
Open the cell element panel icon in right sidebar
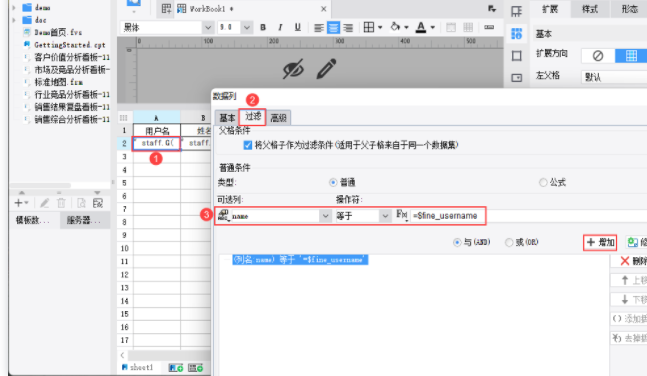click(x=516, y=11)
